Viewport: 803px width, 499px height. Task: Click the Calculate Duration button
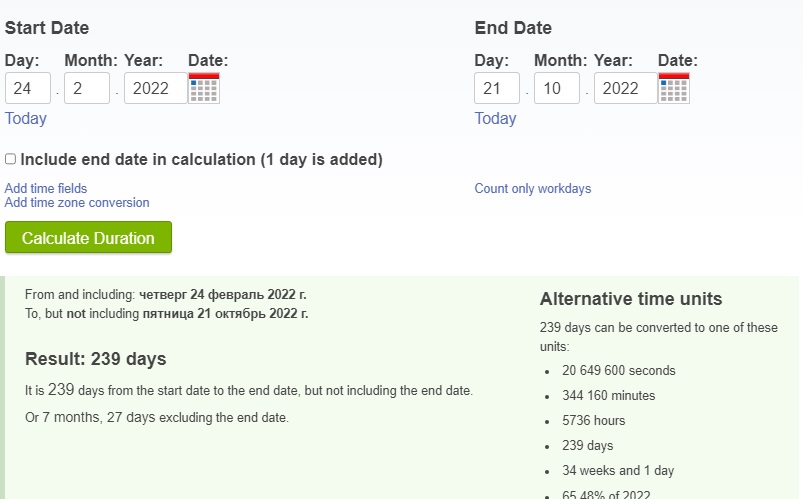coord(88,237)
